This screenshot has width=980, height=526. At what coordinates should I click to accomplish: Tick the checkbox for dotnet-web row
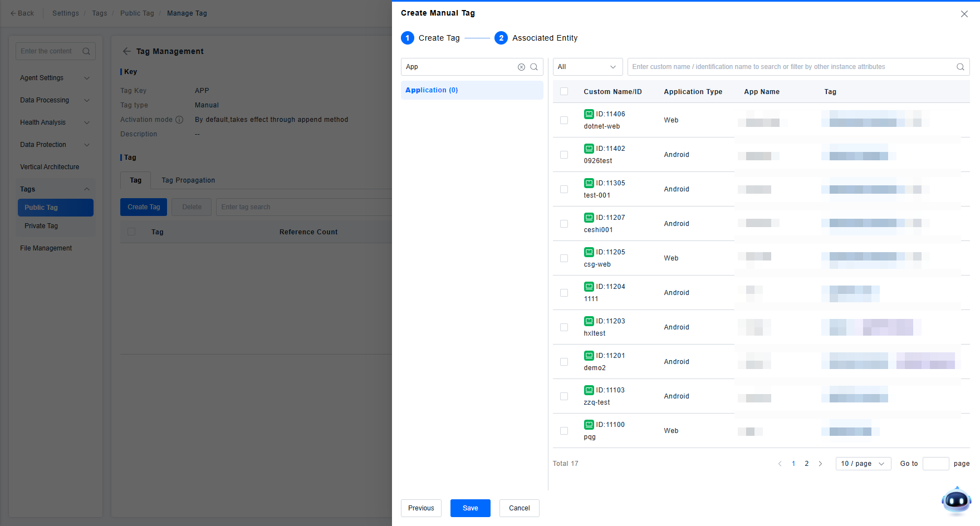pos(564,120)
